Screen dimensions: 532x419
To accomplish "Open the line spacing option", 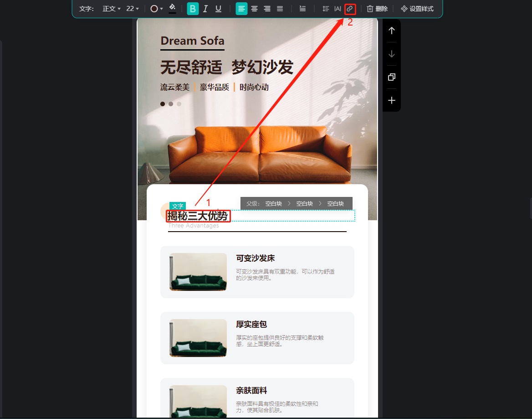I will click(x=325, y=9).
